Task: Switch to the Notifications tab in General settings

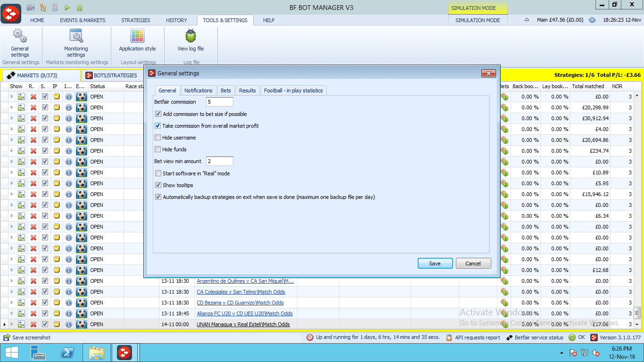Action: [x=198, y=90]
